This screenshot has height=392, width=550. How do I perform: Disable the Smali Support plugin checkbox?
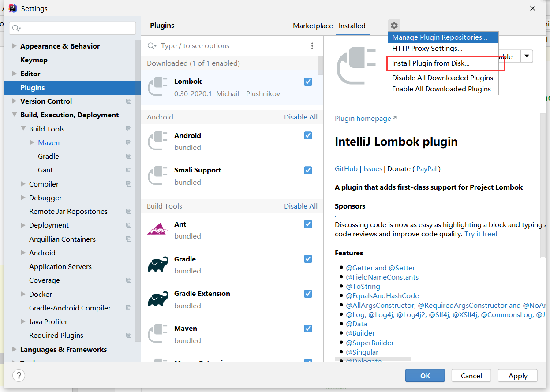[308, 170]
